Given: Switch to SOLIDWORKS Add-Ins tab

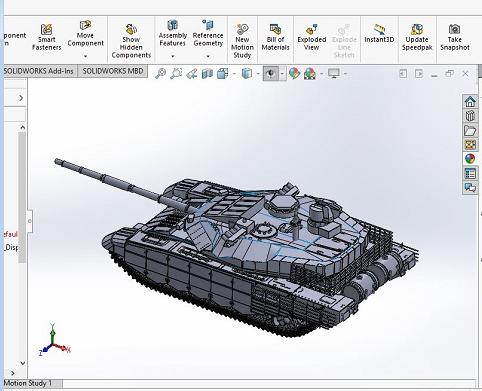Looking at the screenshot, I should point(39,71).
